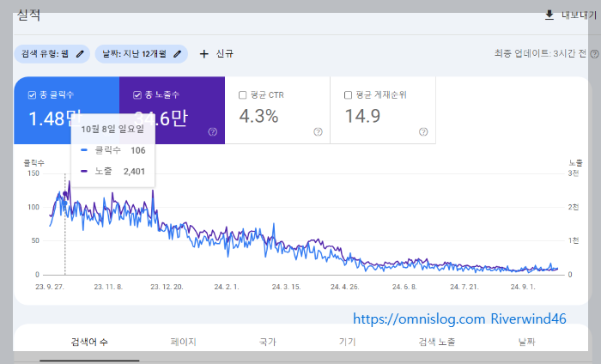Click the 실적 page heading
This screenshot has width=601, height=364.
point(28,15)
